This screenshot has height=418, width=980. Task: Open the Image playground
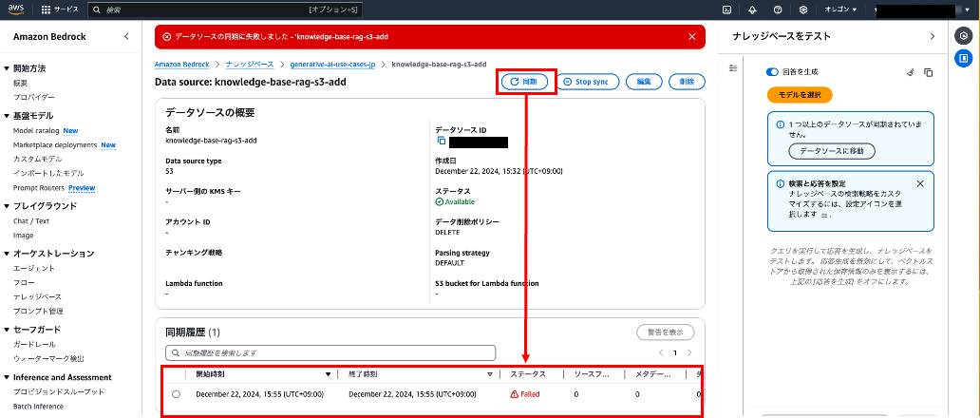[23, 236]
